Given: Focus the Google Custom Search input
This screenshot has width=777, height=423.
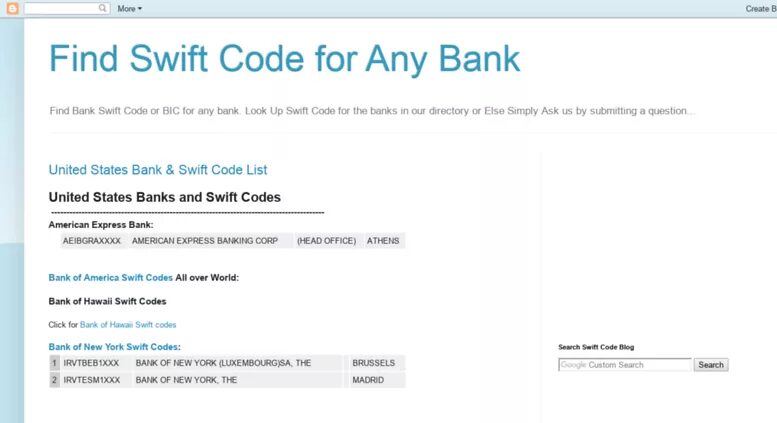Looking at the screenshot, I should point(624,365).
